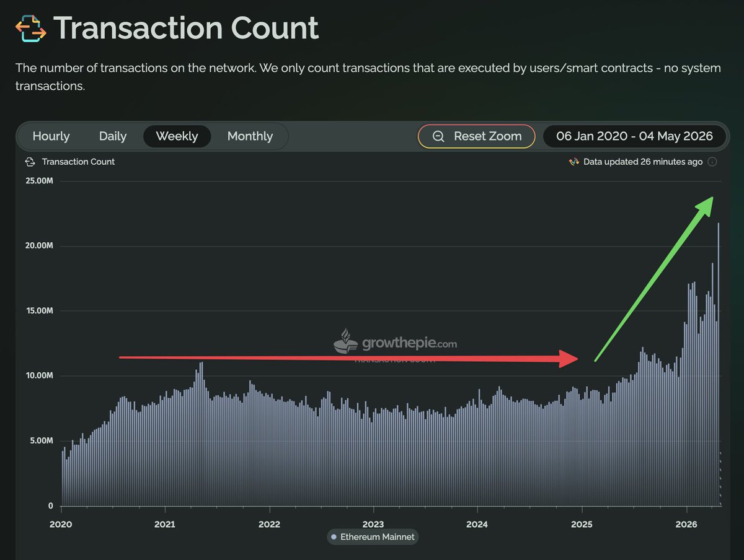Viewport: 744px width, 560px height.
Task: Open the 06 Jan 2020 - 04 May 2026 date range
Action: pos(634,136)
